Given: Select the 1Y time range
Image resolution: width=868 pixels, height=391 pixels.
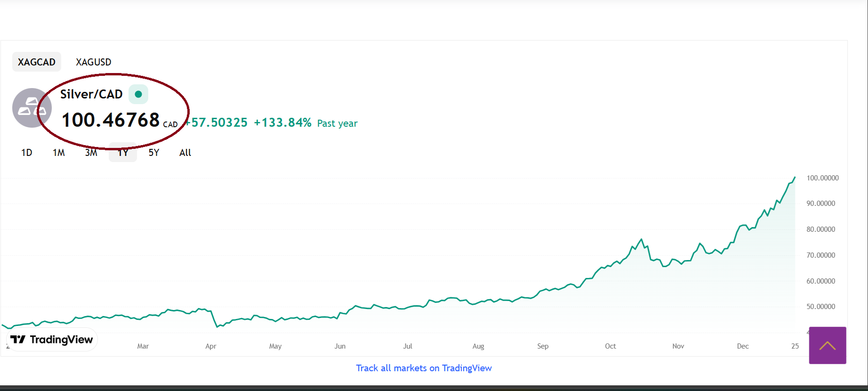Looking at the screenshot, I should coord(123,153).
